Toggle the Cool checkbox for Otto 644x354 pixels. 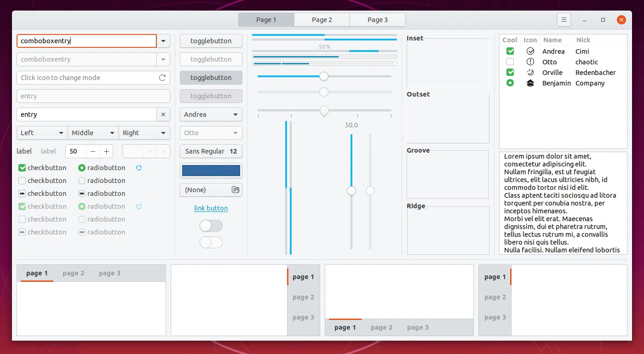click(510, 62)
